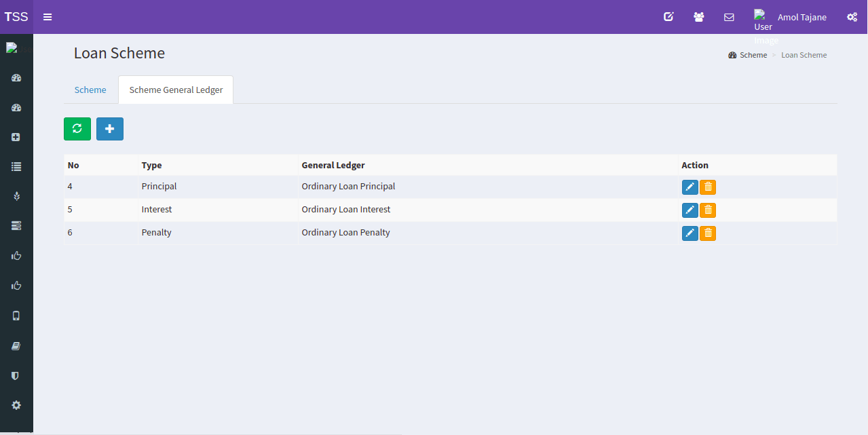Edit the Ordinary Loan Penalty row

(x=690, y=233)
